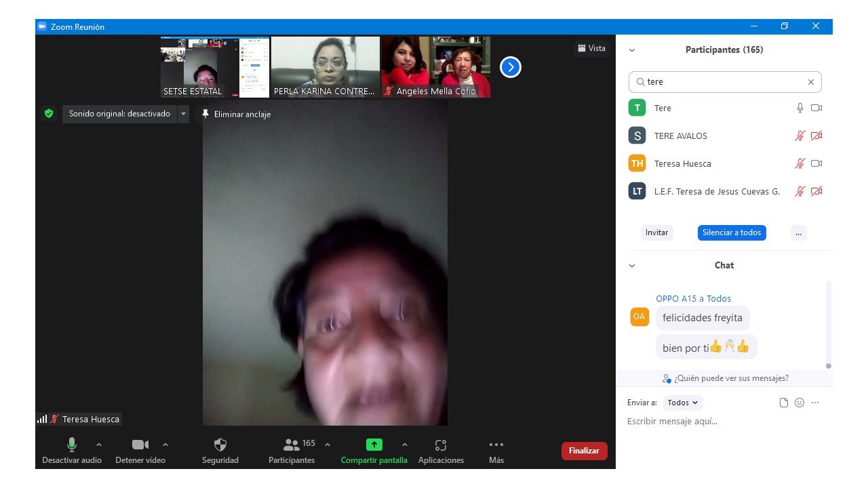The height and width of the screenshot is (488, 868).
Task: Toggle L.E.F. Teresa de Jesus Cuevas camera
Action: tap(816, 191)
